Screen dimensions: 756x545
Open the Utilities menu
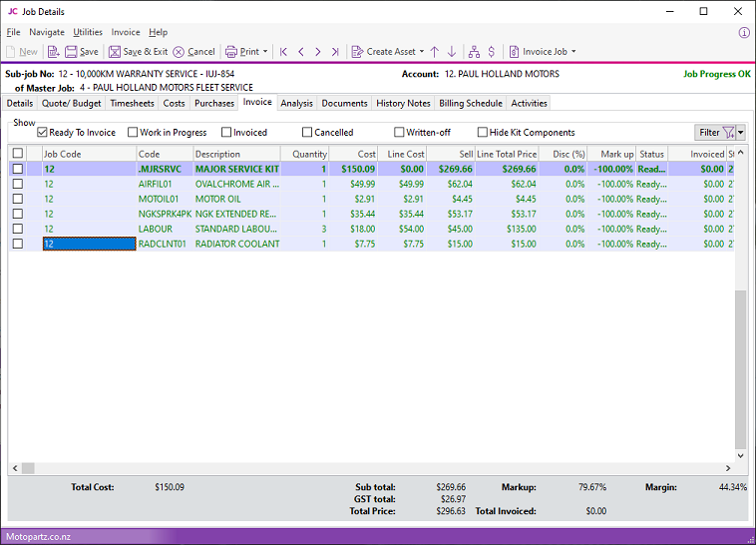[88, 32]
